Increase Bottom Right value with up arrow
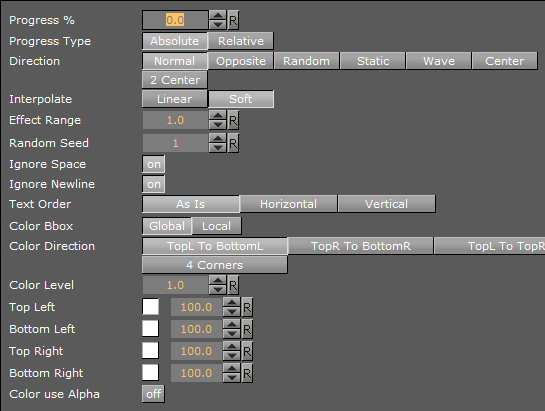Screen dimensions: 545x411 [232, 369]
